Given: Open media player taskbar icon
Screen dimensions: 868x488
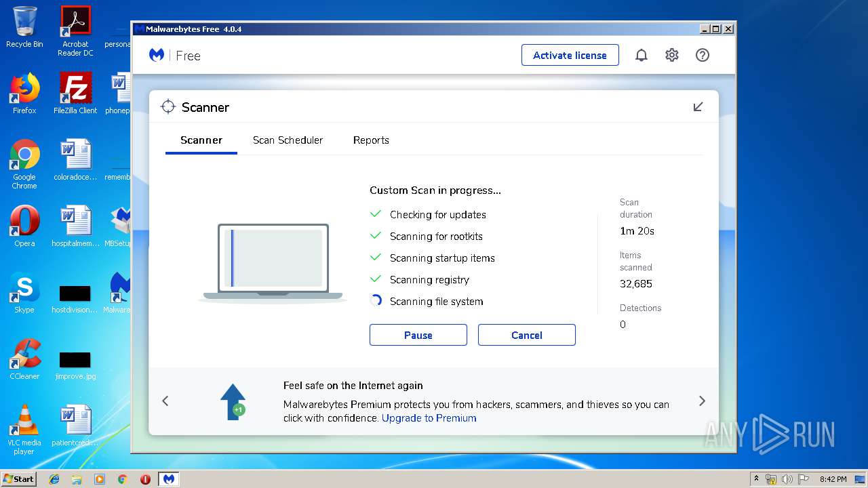Looking at the screenshot, I should [100, 479].
